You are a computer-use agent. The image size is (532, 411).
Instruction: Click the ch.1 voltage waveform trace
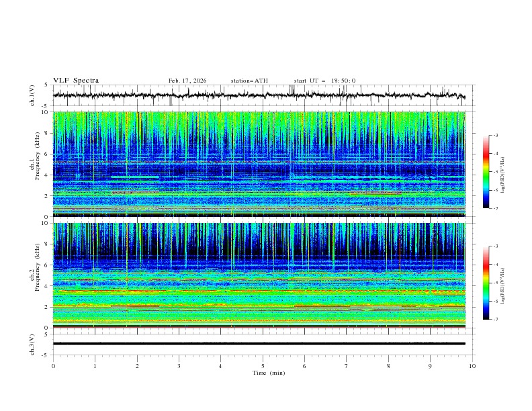(x=259, y=95)
